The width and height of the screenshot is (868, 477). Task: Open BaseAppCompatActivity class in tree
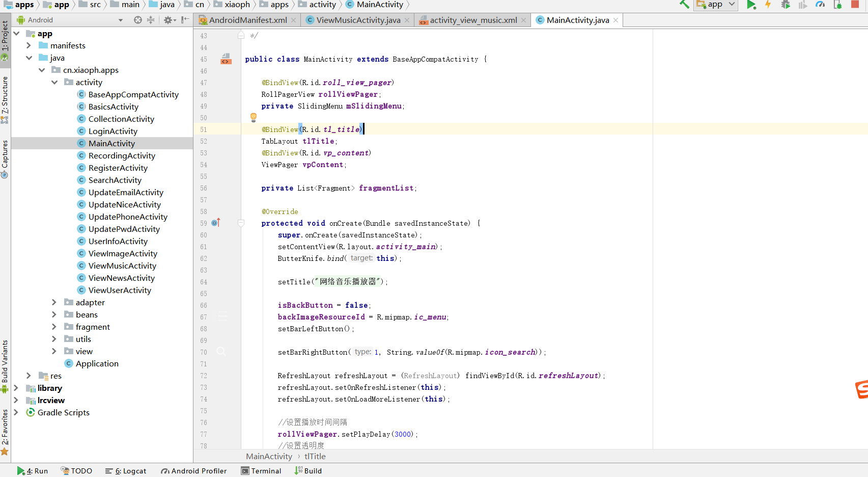click(x=133, y=95)
